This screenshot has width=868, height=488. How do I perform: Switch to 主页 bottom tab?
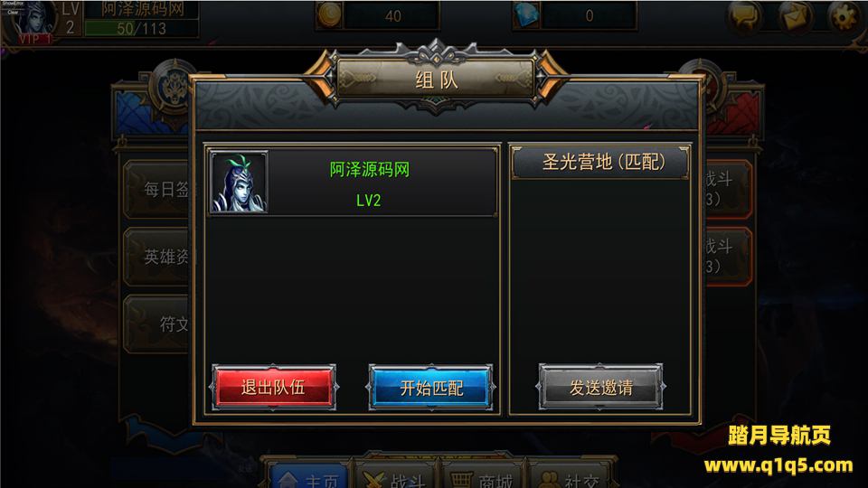(x=309, y=476)
